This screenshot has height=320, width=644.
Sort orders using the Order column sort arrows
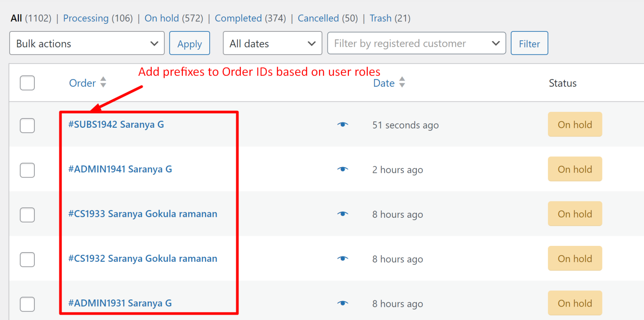tap(103, 83)
